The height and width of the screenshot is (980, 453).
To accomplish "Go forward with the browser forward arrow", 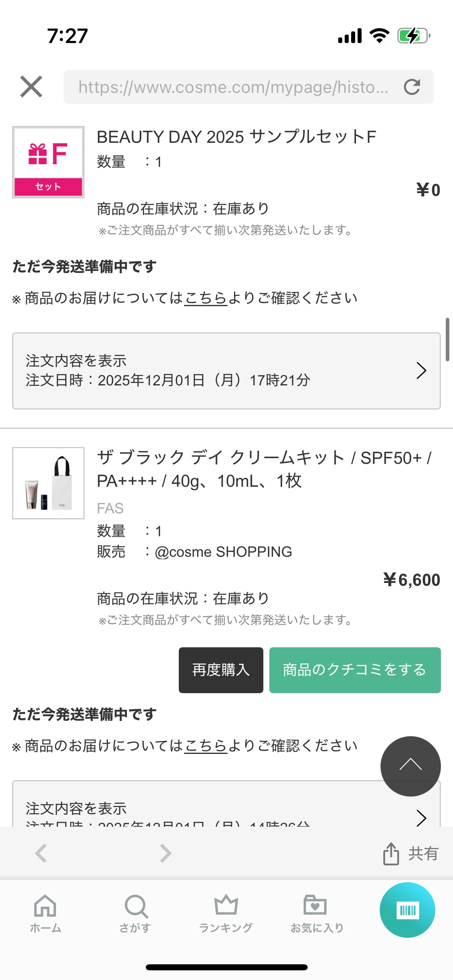I will 165,853.
